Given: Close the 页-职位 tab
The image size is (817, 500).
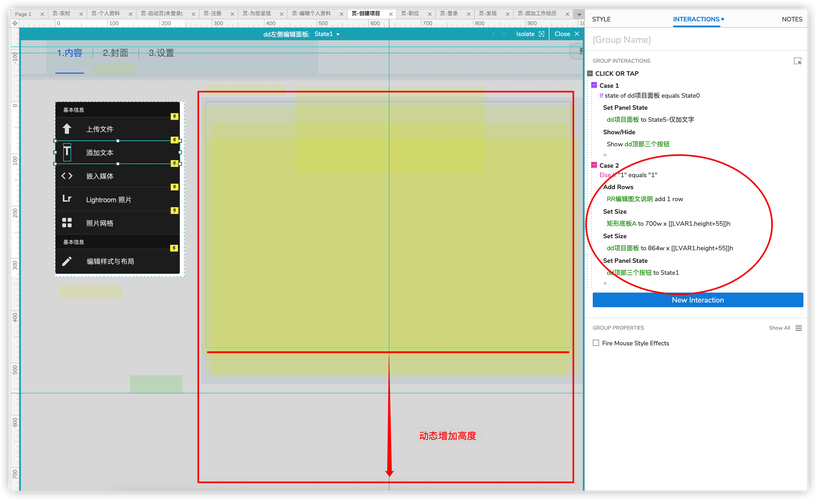Looking at the screenshot, I should [x=429, y=14].
